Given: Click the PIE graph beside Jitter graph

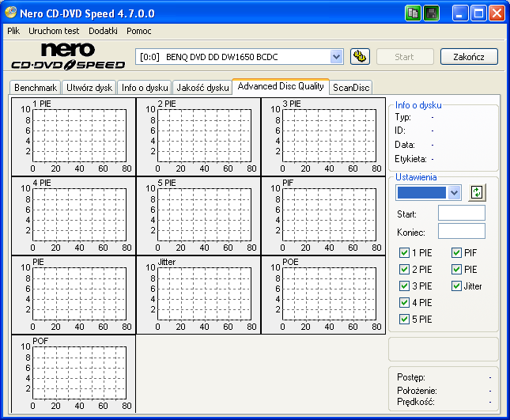Looking at the screenshot, I should pyautogui.click(x=74, y=295).
